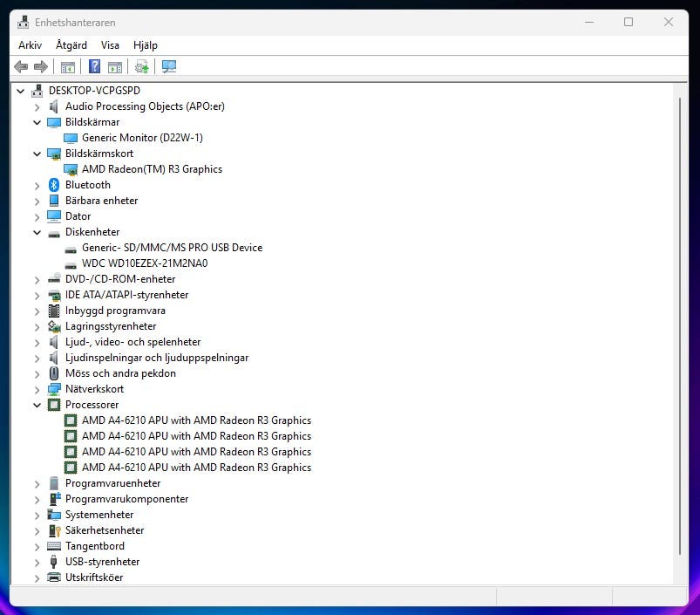This screenshot has height=615, width=700.
Task: Collapse the Processorer category
Action: pos(37,405)
